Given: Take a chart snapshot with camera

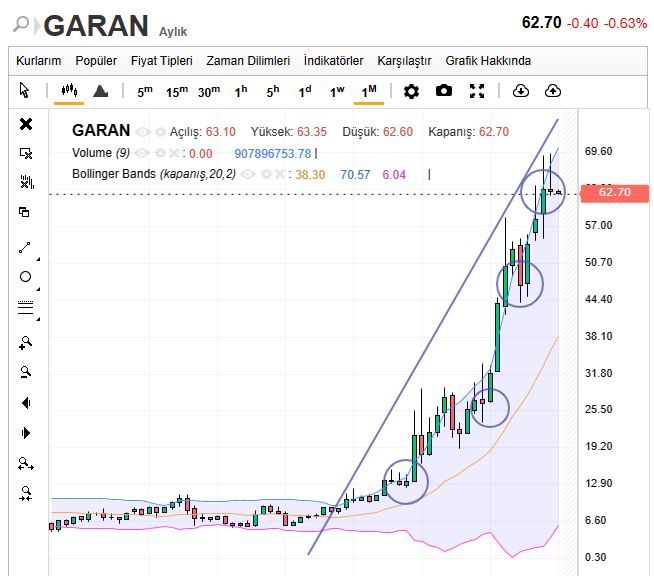Looking at the screenshot, I should [444, 91].
